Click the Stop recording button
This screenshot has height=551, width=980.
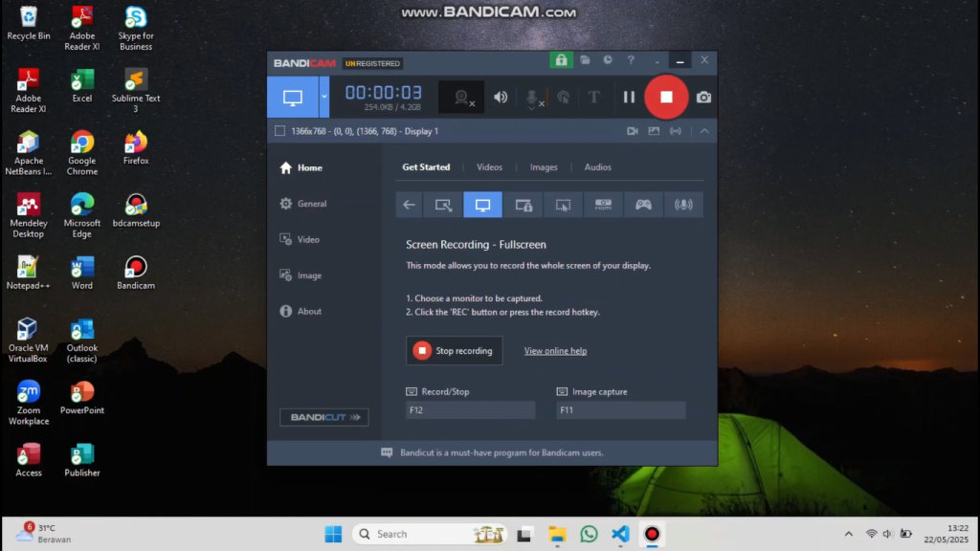pos(455,351)
